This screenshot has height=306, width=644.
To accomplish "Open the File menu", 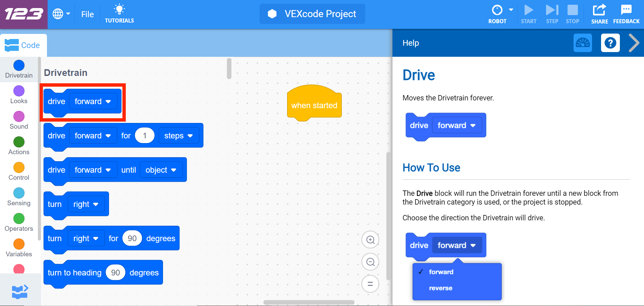I will coord(87,14).
